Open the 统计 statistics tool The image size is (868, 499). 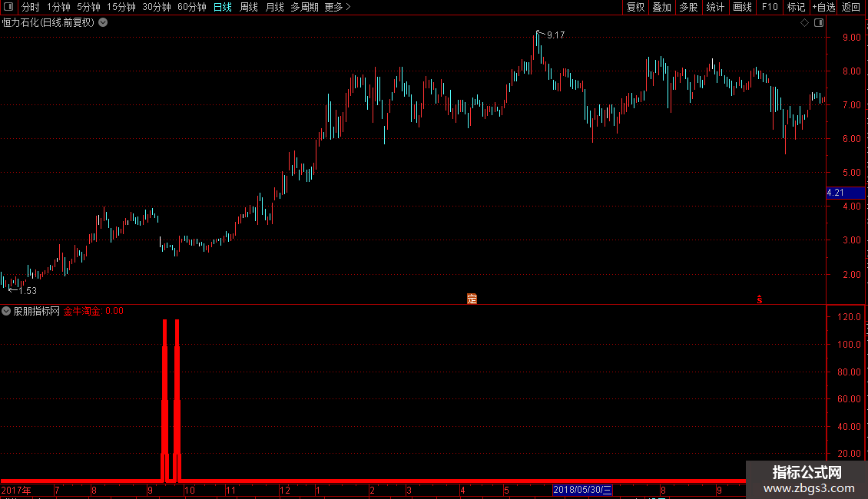(715, 7)
